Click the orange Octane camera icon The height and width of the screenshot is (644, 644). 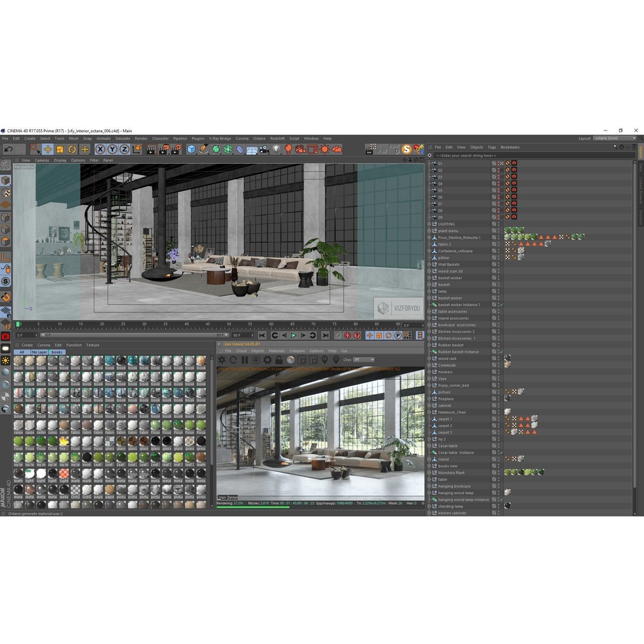300,150
